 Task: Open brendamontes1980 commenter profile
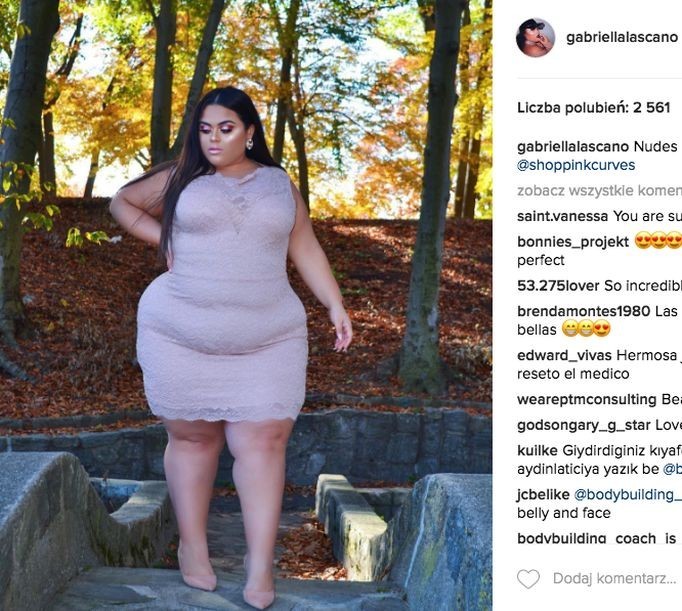(583, 311)
